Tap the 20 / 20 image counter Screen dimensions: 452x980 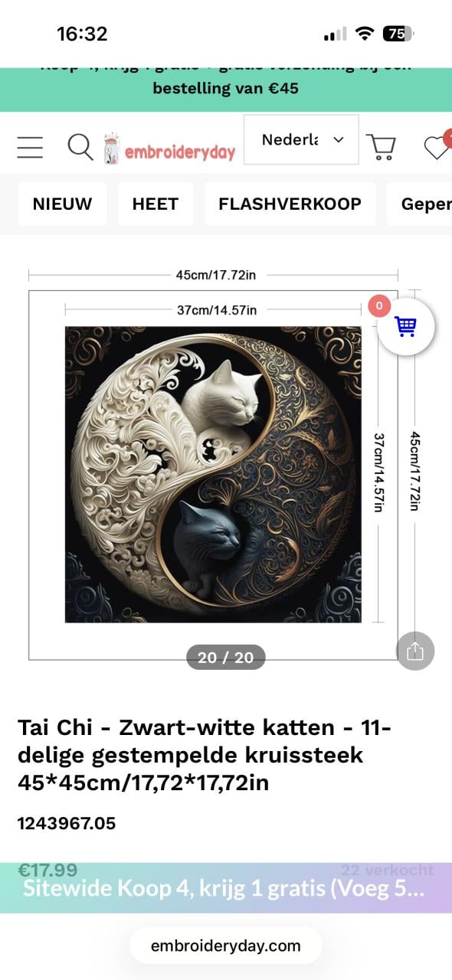tap(226, 657)
